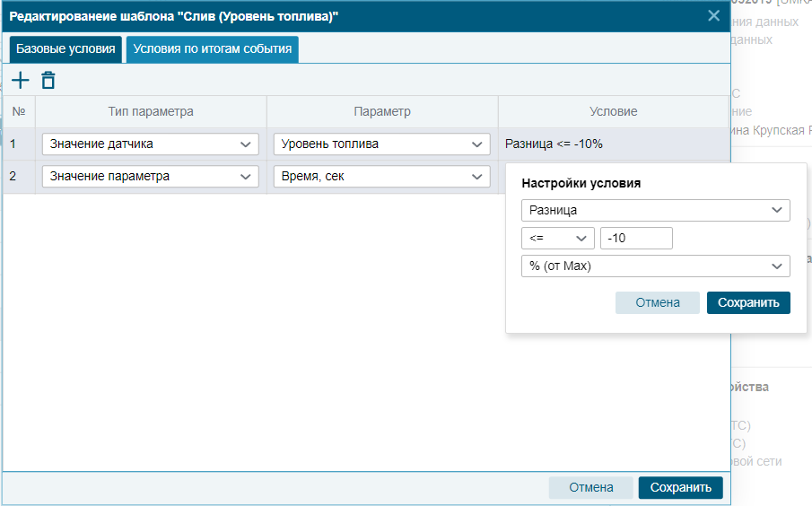
Task: Switch to the 'Базовые условия' tab
Action: click(65, 49)
